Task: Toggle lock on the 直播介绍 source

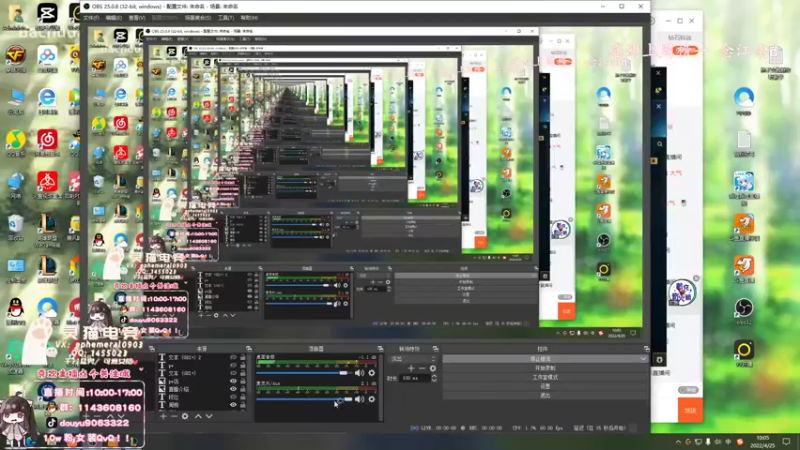Action: [243, 389]
